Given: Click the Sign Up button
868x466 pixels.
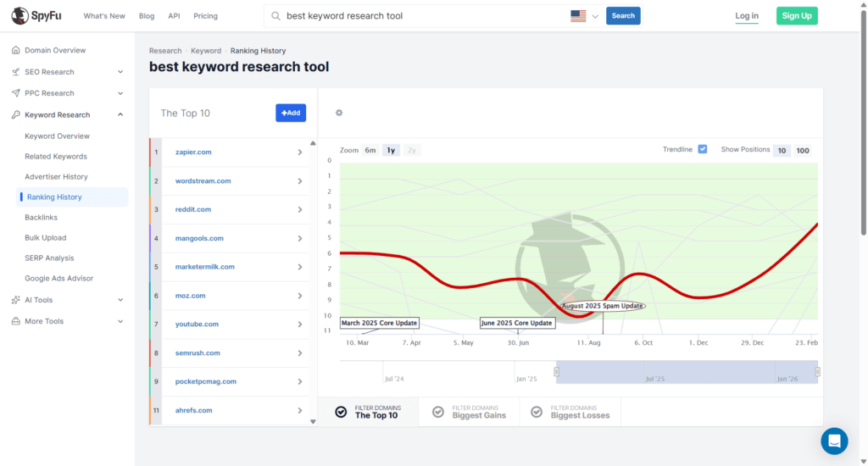Looking at the screenshot, I should (797, 16).
